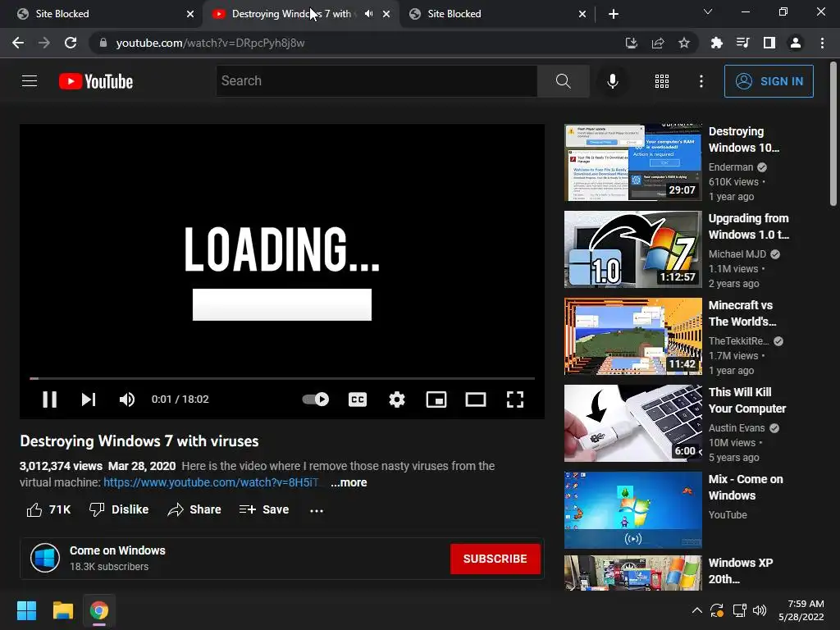Switch to the Destroying Windows 7 tab
The image size is (840, 630).
(x=300, y=14)
